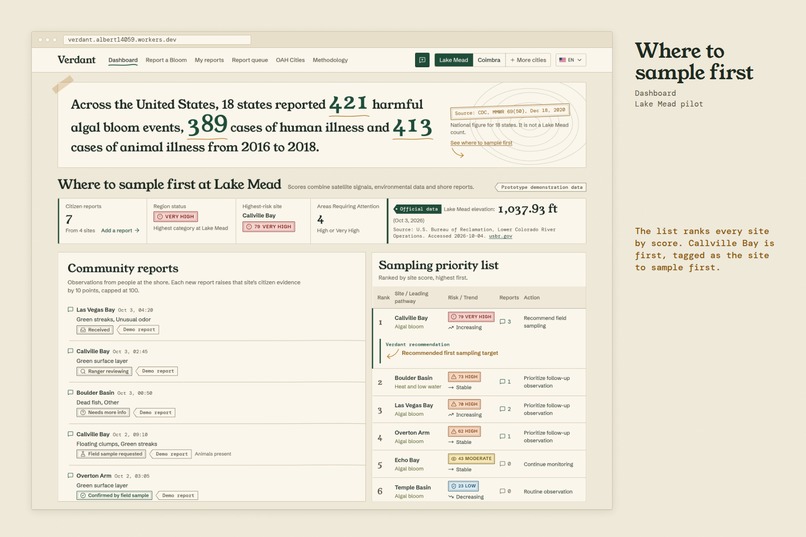Go to Report a Bloom page
This screenshot has width=806, height=537.
pos(166,60)
